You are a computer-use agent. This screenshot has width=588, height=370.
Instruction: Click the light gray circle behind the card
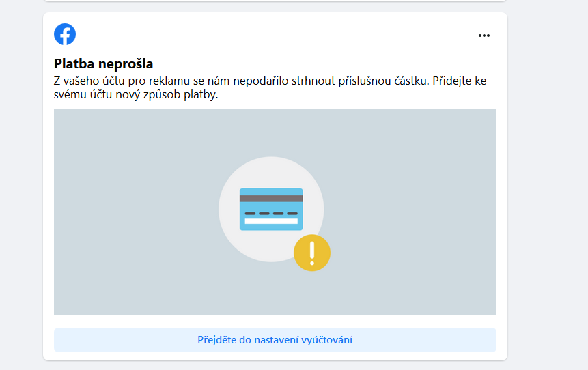271,171
